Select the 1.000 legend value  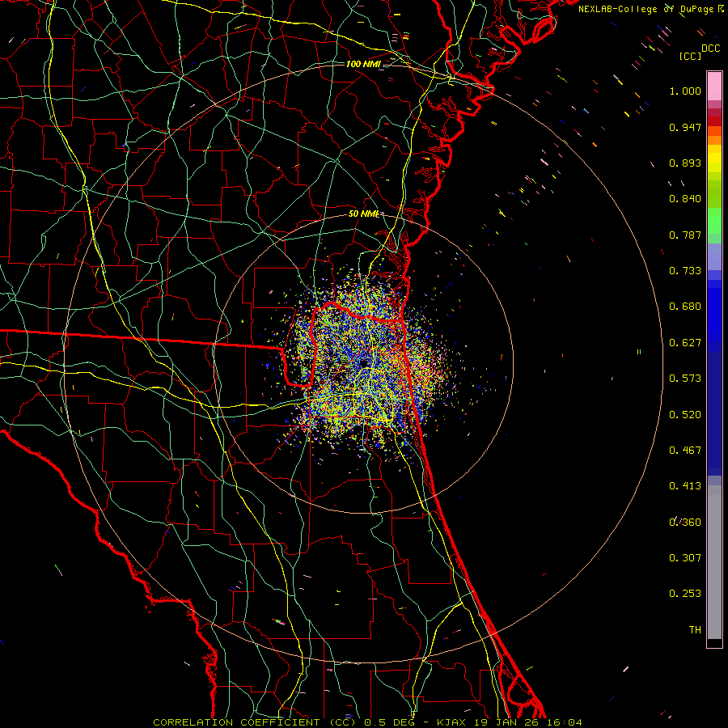685,91
